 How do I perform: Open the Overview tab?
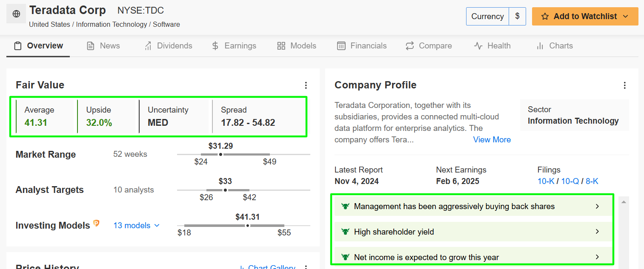coord(38,45)
